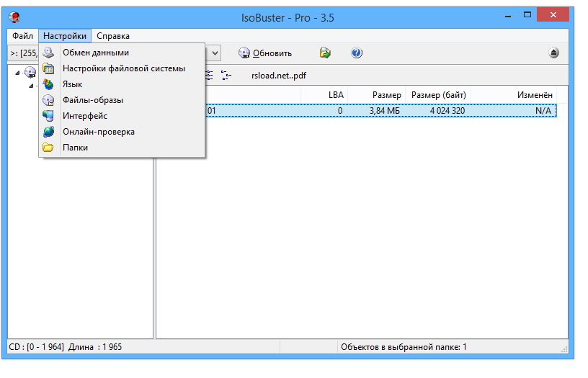The width and height of the screenshot is (588, 378).
Task: Select Обмен данными menu entry
Action: [122, 53]
